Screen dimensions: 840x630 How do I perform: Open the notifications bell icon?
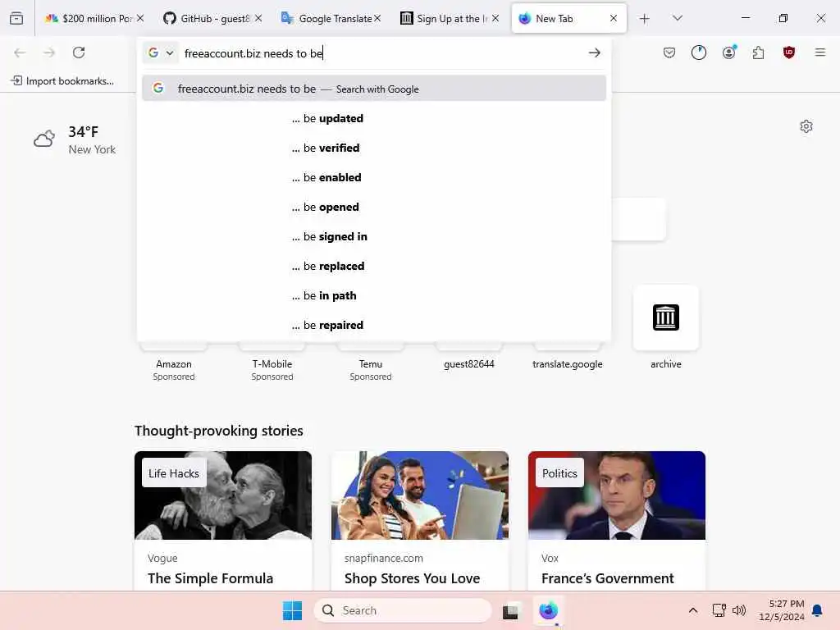click(817, 610)
